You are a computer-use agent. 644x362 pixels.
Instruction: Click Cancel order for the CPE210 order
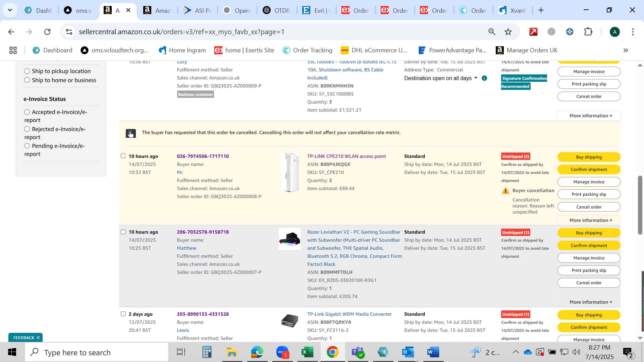tap(589, 207)
